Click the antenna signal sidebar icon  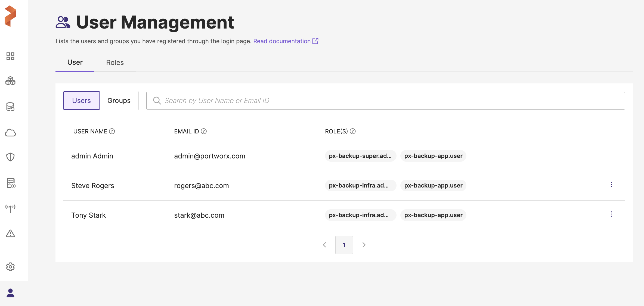coord(10,208)
